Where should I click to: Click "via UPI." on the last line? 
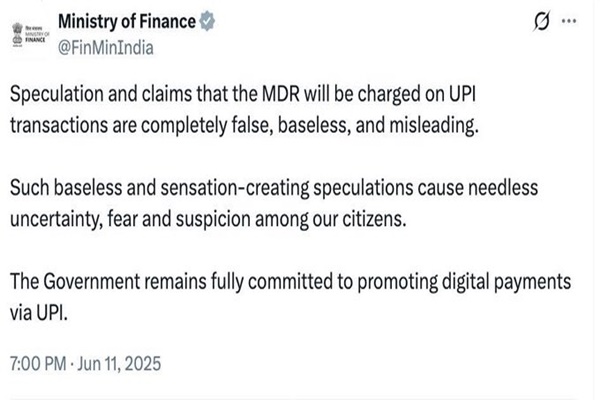click(37, 311)
